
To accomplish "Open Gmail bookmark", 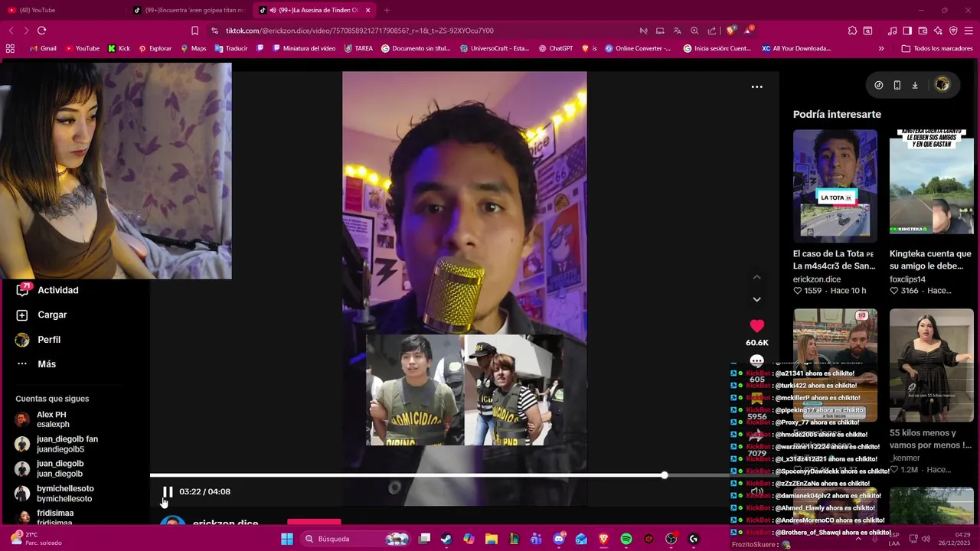I will pyautogui.click(x=43, y=48).
